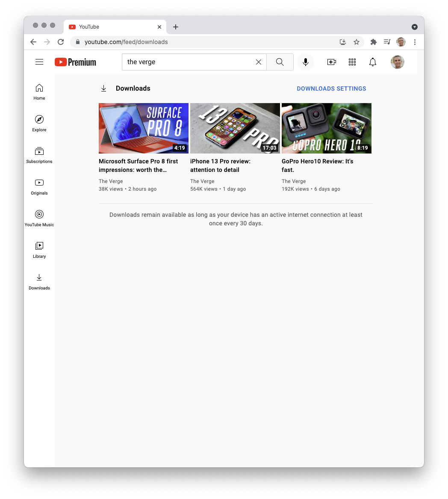Open the hamburger guide menu
The image size is (448, 499).
click(x=39, y=62)
